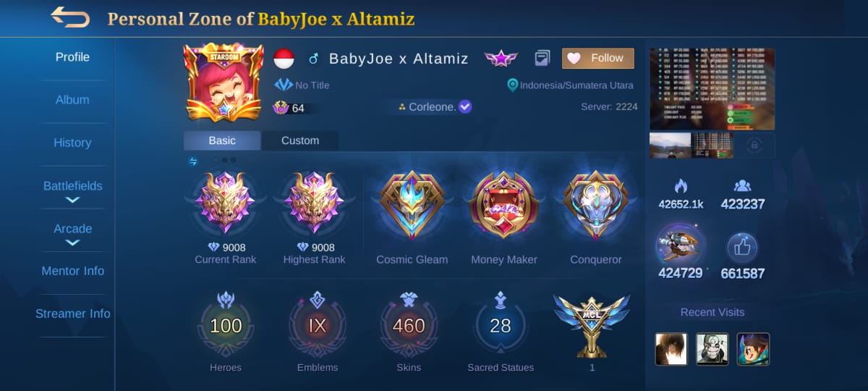
Task: Open the followers people icon
Action: [x=742, y=185]
